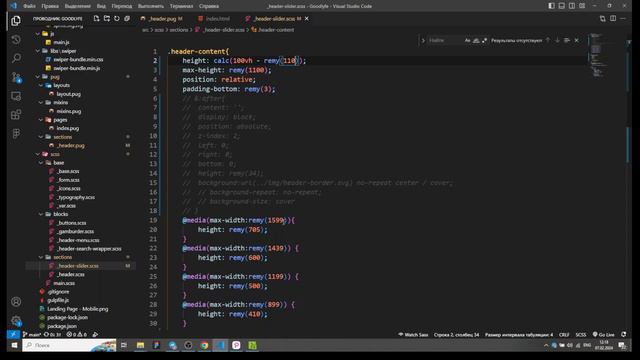Click the SCSS language mode indicator
640x360 pixels.
580,335
